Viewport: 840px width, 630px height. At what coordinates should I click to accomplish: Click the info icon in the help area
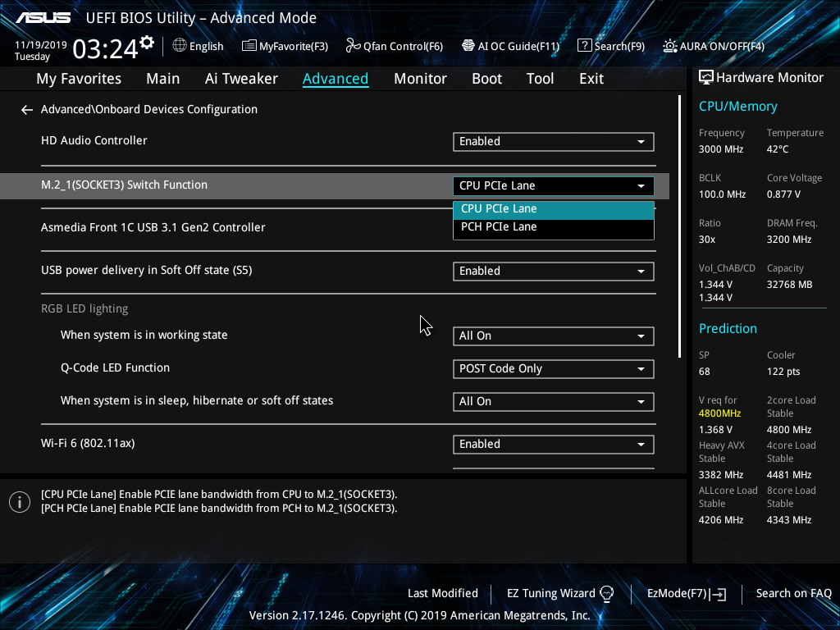point(20,502)
